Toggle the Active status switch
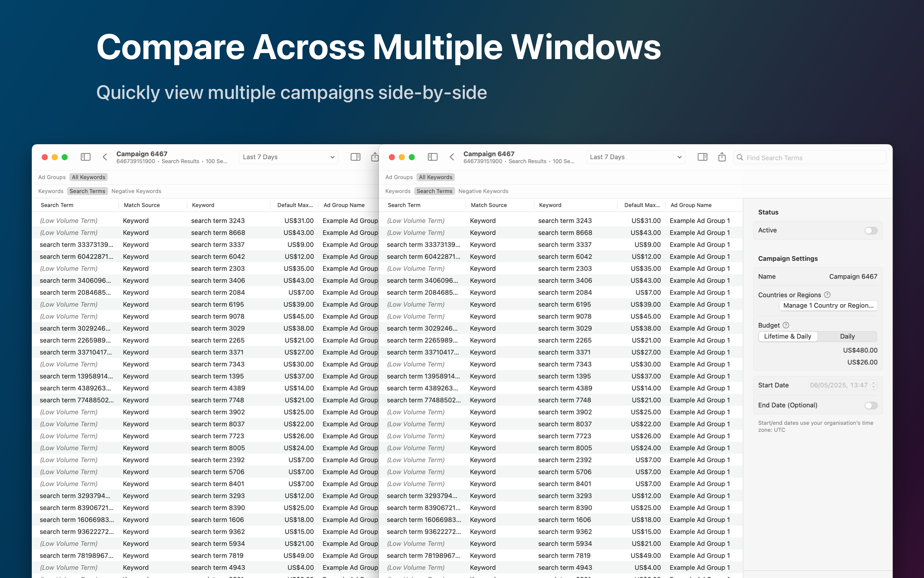This screenshot has width=924, height=578. [871, 231]
